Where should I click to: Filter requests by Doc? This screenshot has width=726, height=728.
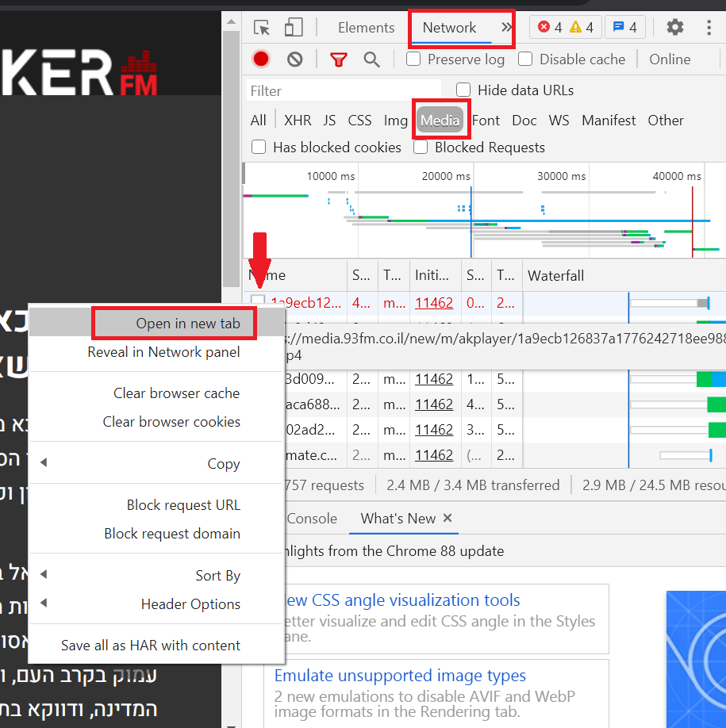coord(524,121)
